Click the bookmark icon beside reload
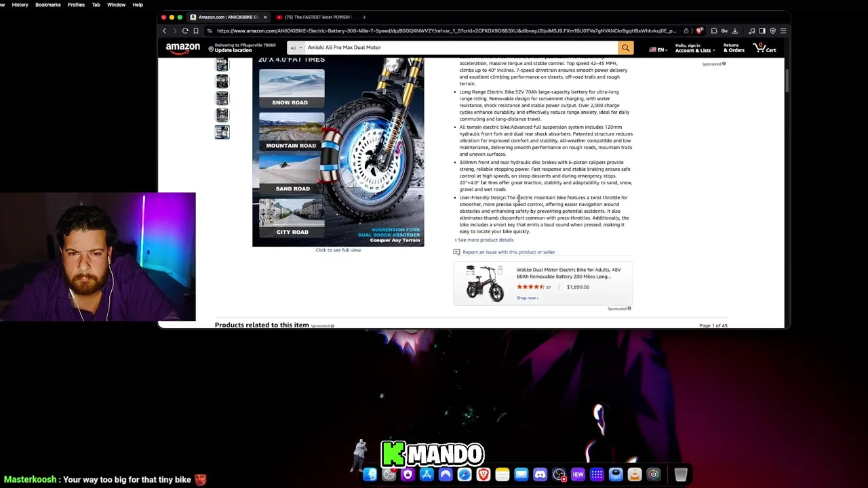The width and height of the screenshot is (868, 488). tap(196, 30)
